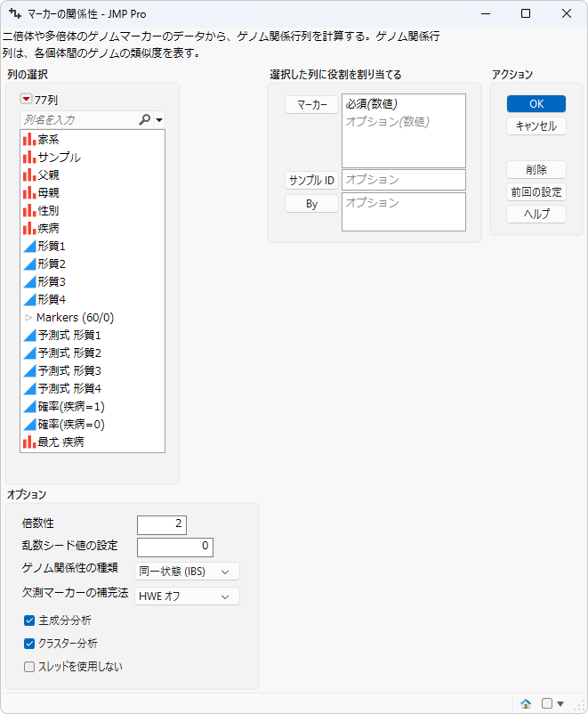Uncheck the クラスター分析 checkbox
This screenshot has height=714, width=588.
pyautogui.click(x=29, y=644)
